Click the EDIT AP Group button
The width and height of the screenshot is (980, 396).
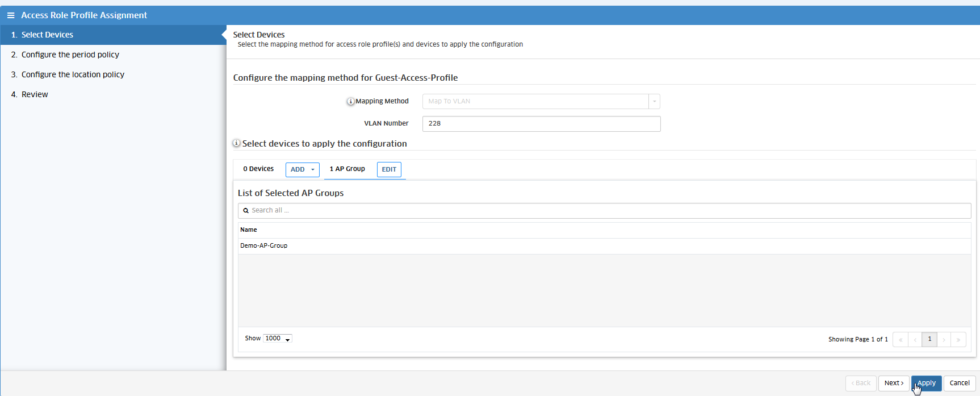tap(389, 169)
